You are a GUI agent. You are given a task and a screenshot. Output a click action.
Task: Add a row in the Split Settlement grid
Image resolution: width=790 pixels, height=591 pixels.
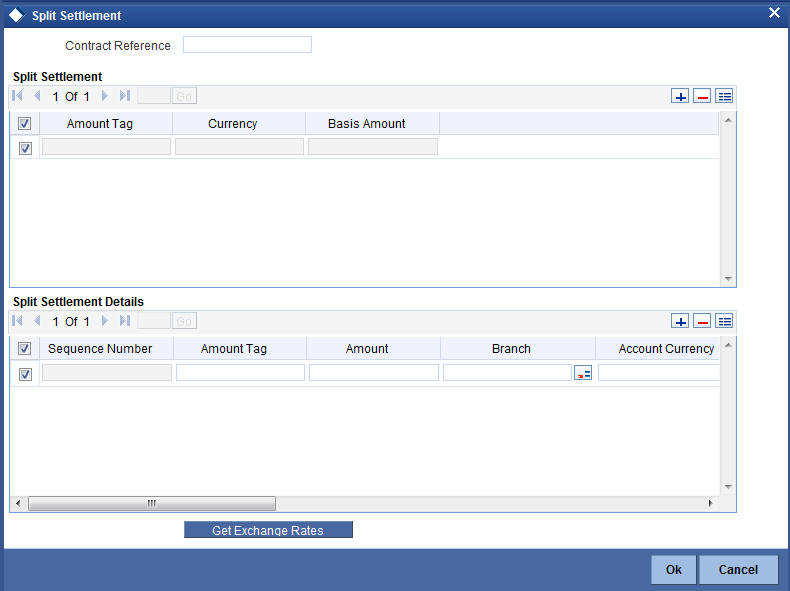click(x=680, y=96)
